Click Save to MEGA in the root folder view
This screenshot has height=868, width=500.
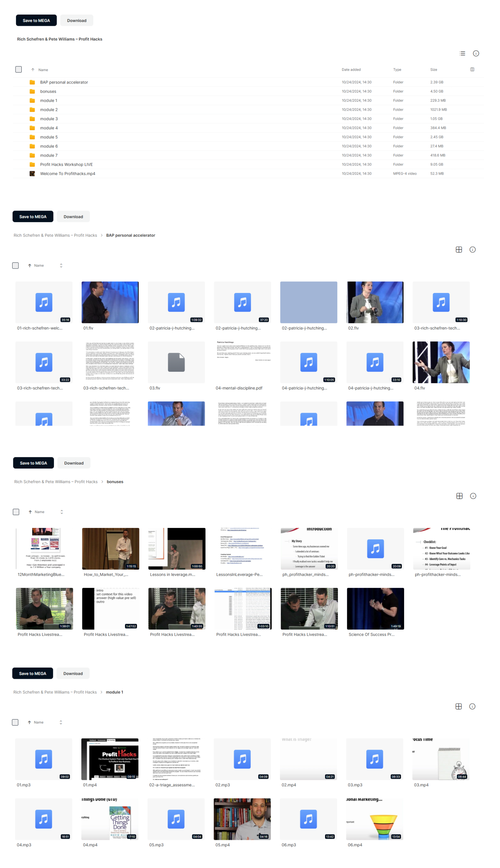tap(36, 20)
